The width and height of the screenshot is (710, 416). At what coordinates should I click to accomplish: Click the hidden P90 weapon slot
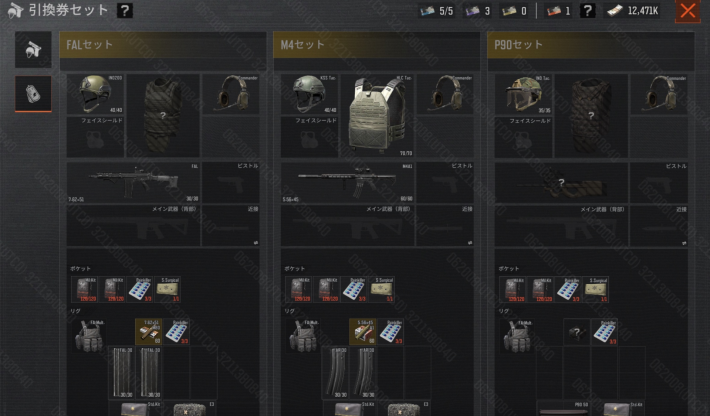click(561, 182)
